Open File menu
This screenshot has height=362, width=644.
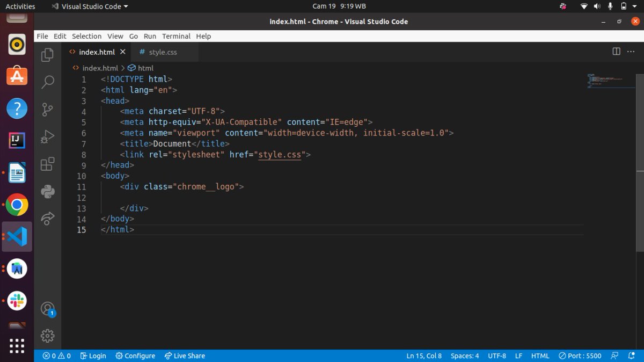[x=42, y=36]
